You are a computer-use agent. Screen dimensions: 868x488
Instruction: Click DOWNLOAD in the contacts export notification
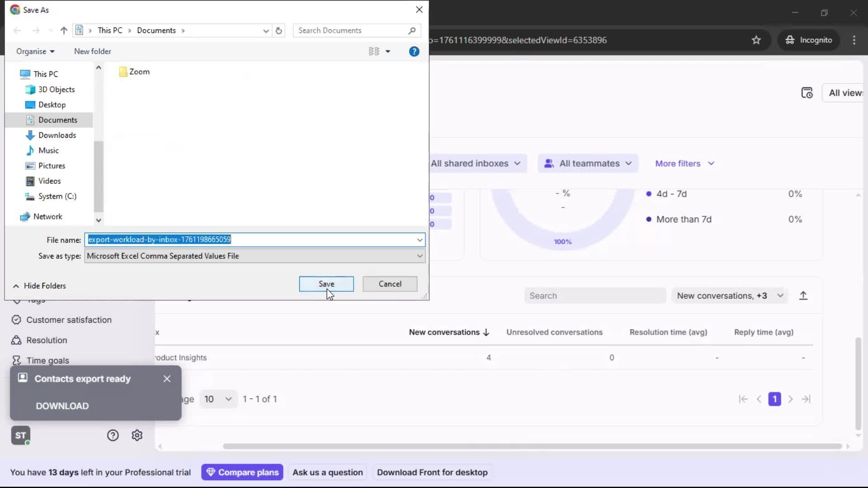point(62,406)
